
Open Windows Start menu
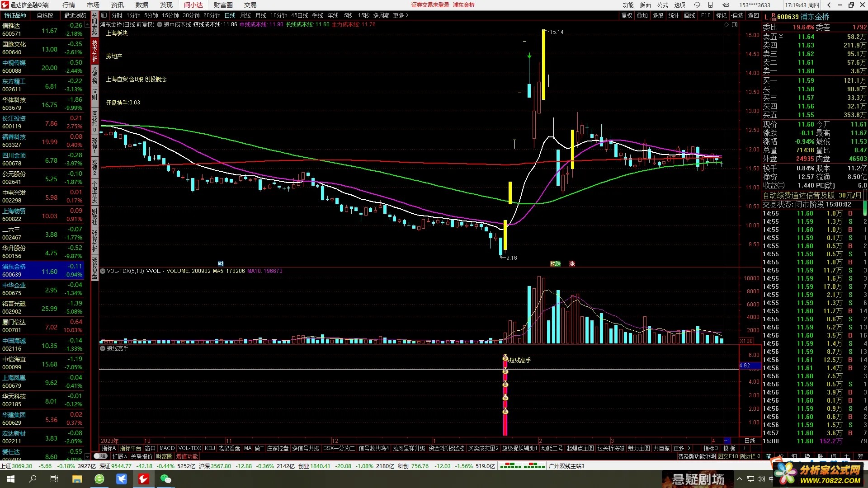[x=10, y=479]
